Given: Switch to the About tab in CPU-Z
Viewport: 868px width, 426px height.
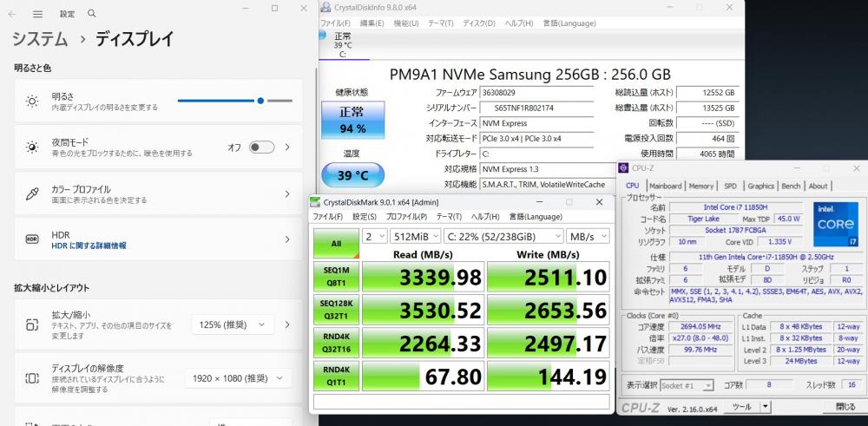Looking at the screenshot, I should pos(818,186).
